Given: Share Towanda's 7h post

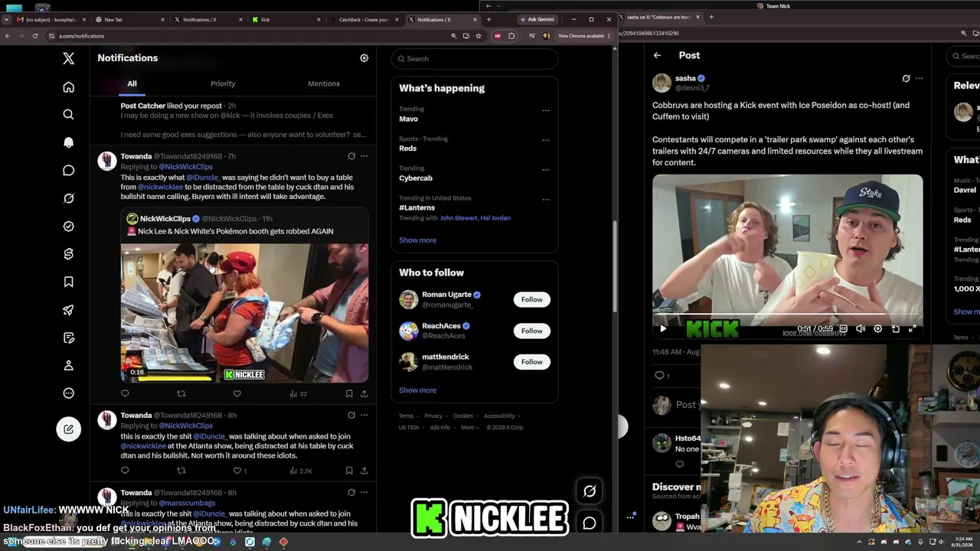Looking at the screenshot, I should coord(364,393).
